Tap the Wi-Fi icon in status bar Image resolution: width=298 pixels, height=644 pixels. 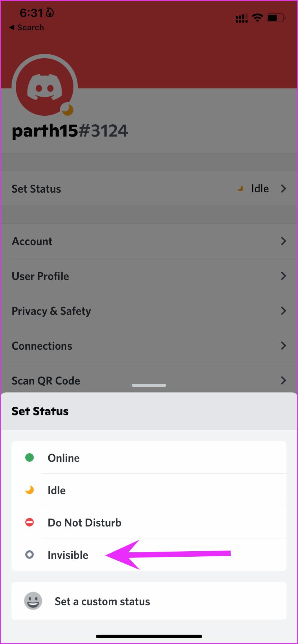(257, 18)
